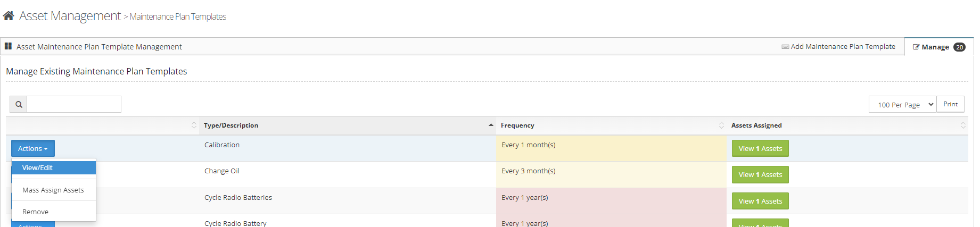Collapse the Actions dropdown for Calibration
This screenshot has height=227, width=980.
point(33,149)
